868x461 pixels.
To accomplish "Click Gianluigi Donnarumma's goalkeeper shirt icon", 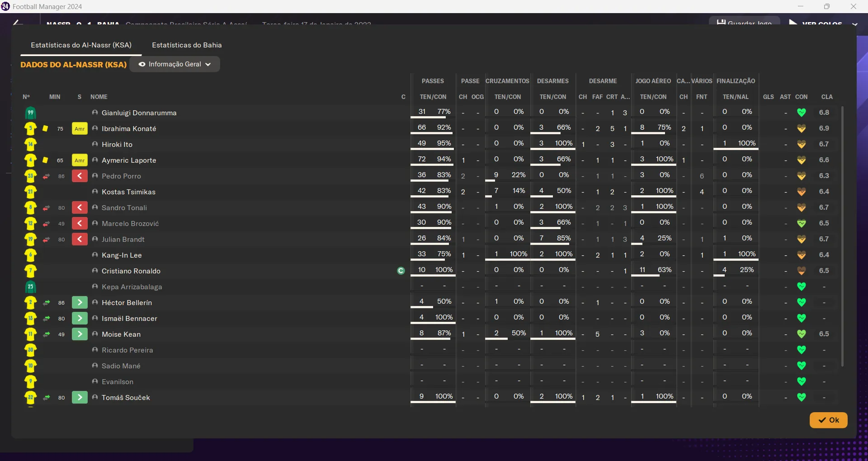I will 30,113.
